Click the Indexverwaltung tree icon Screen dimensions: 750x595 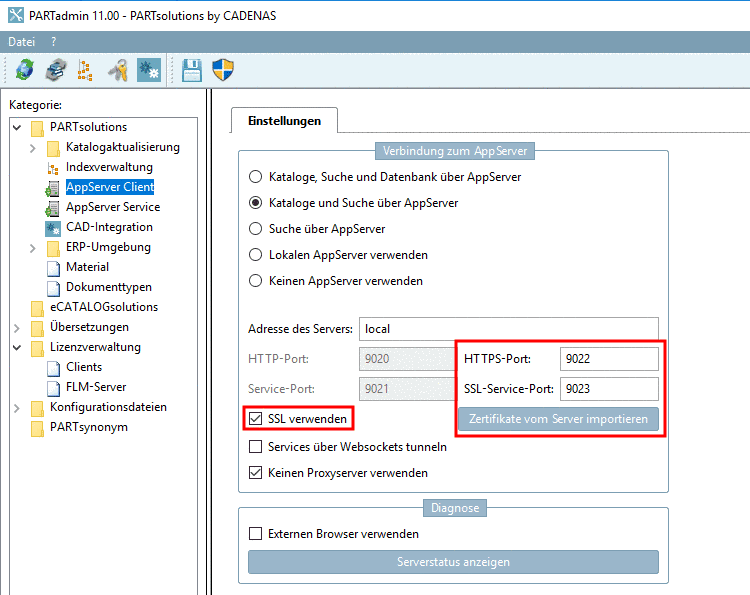click(53, 168)
